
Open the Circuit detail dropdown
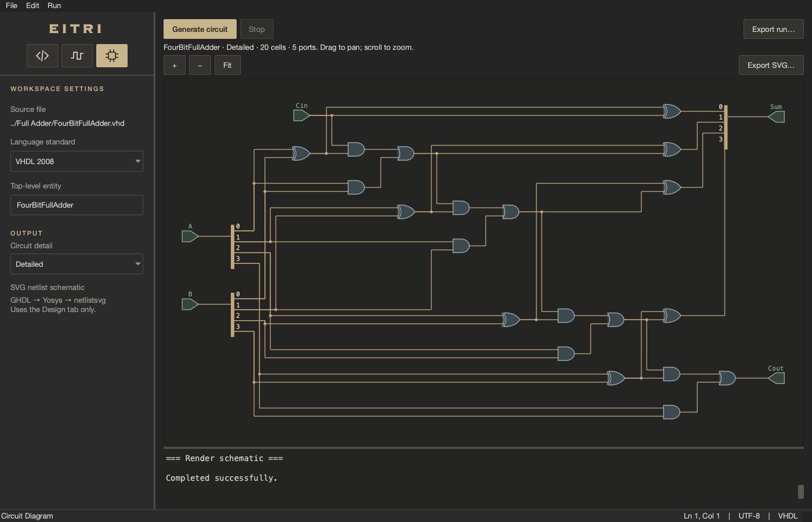[x=77, y=264]
